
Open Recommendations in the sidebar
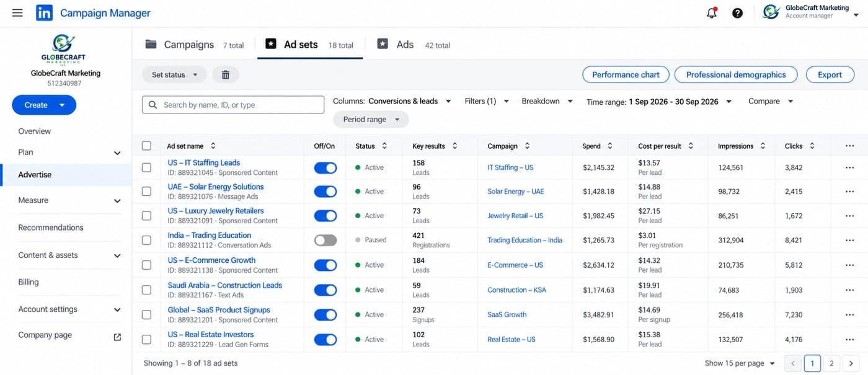coord(51,227)
